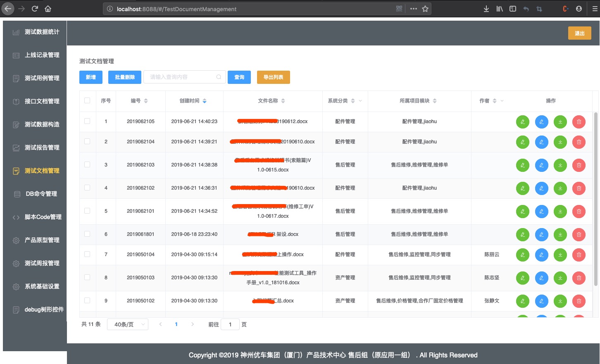Click the blue edit icon in row 2019062105
Image resolution: width=600 pixels, height=364 pixels.
(x=541, y=122)
